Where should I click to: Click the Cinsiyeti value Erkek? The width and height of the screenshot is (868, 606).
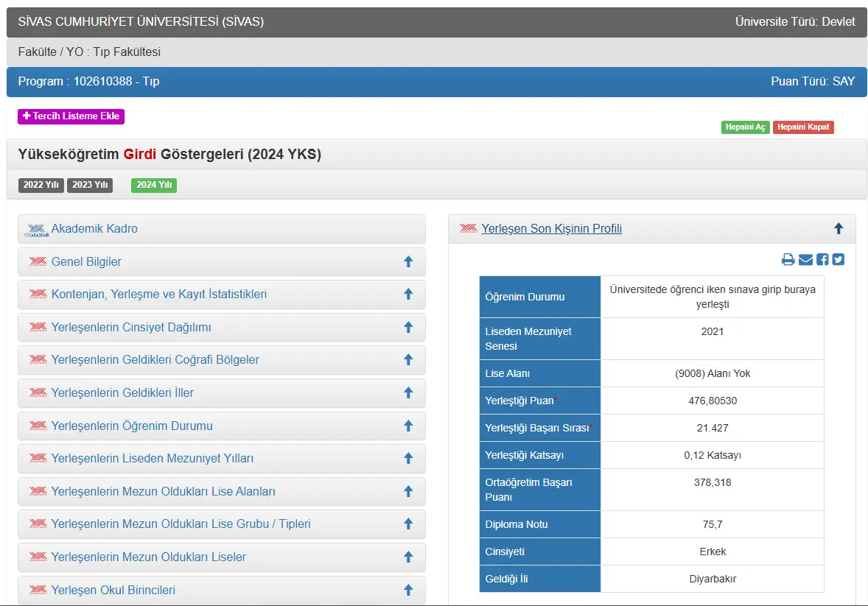pyautogui.click(x=713, y=552)
